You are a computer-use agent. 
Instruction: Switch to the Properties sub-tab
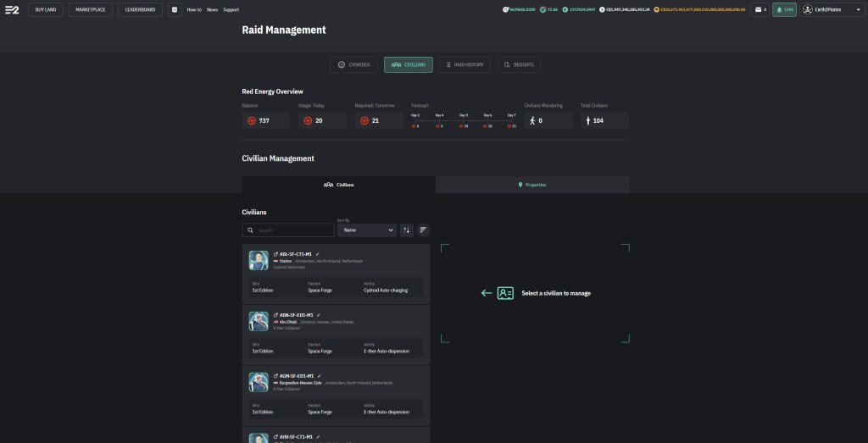coord(532,185)
